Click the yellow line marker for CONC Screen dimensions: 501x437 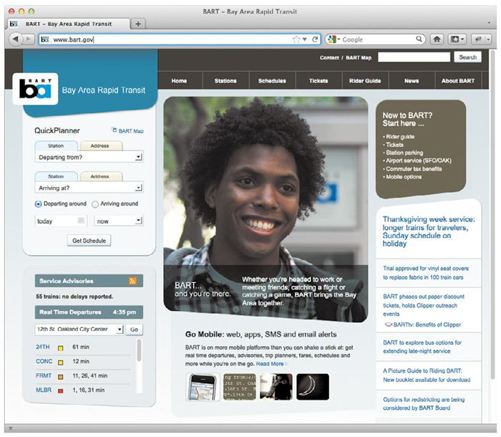(x=61, y=362)
